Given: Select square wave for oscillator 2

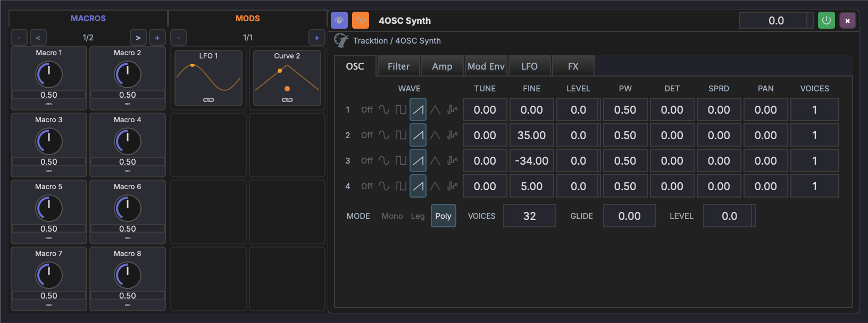Looking at the screenshot, I should tap(401, 135).
